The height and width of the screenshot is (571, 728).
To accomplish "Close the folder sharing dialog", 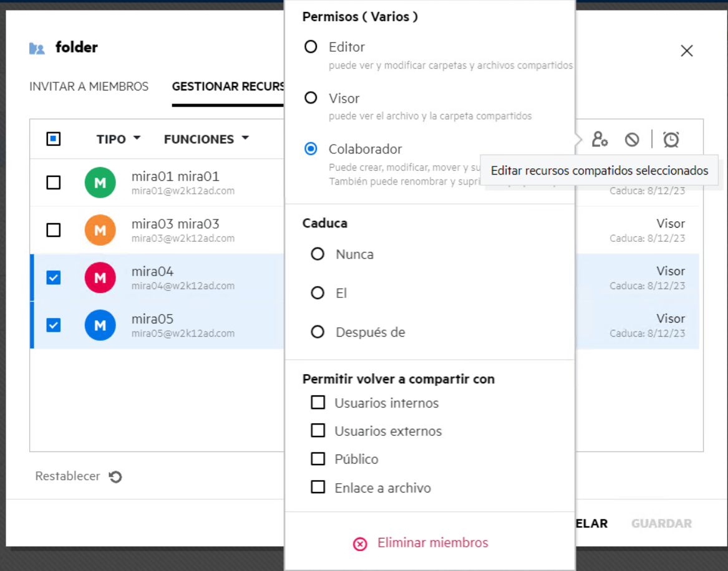I will (x=687, y=50).
